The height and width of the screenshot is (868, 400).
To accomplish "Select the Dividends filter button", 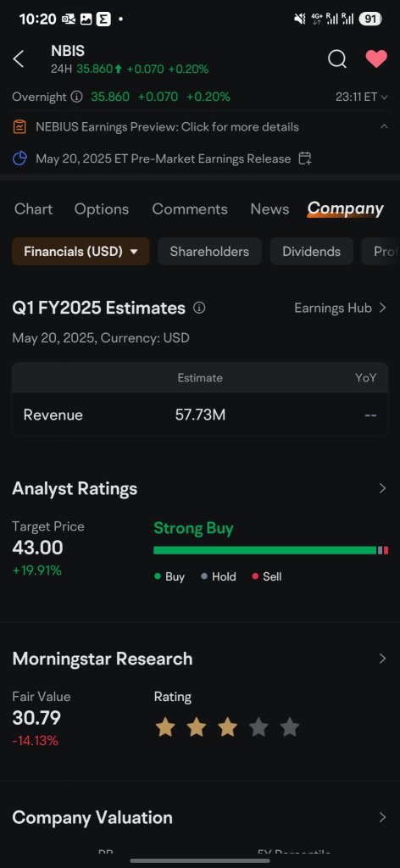I will 312,251.
